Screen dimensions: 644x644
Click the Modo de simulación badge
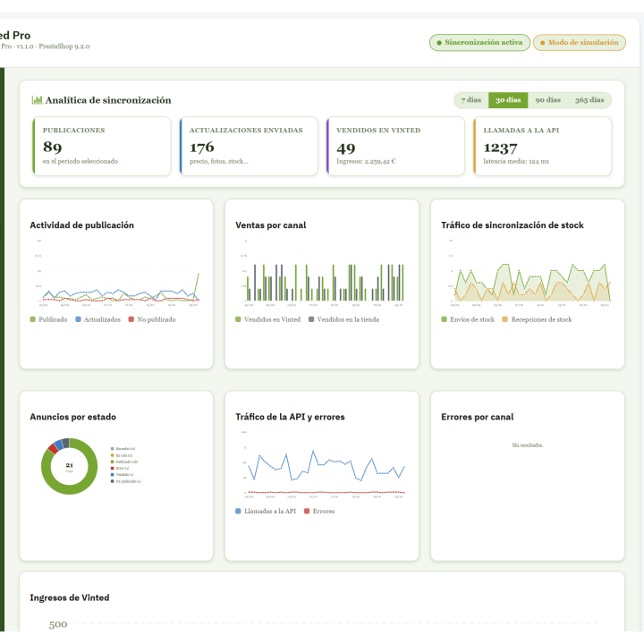coord(579,42)
